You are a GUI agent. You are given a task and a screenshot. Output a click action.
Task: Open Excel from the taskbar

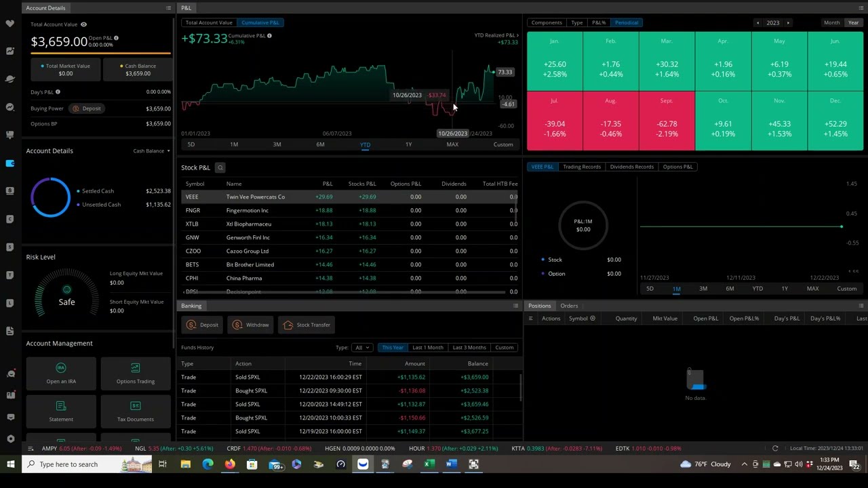point(429,464)
